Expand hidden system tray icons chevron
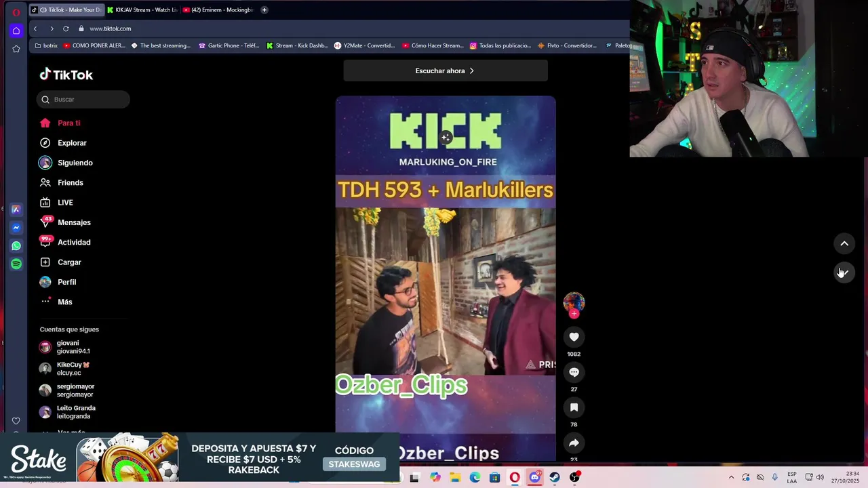Viewport: 868px width, 488px height. pos(731,478)
